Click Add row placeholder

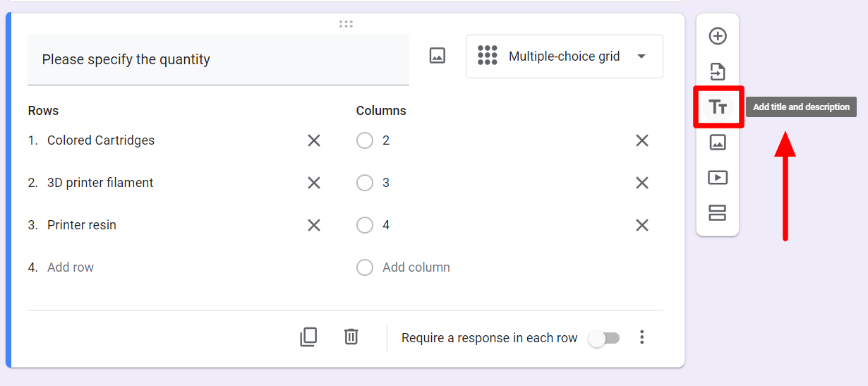pos(71,267)
